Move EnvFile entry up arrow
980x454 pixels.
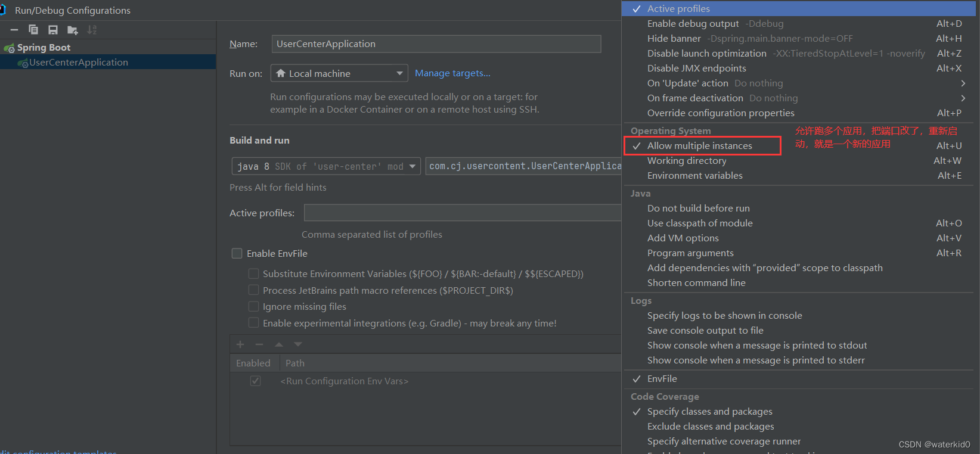coord(279,344)
